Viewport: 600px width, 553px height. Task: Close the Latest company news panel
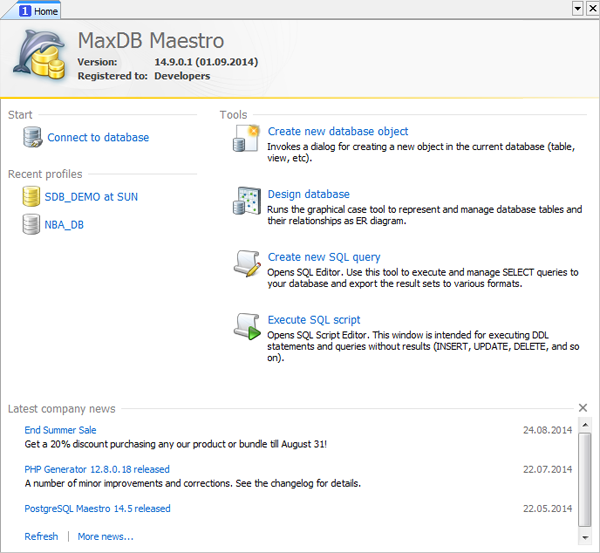click(x=583, y=408)
